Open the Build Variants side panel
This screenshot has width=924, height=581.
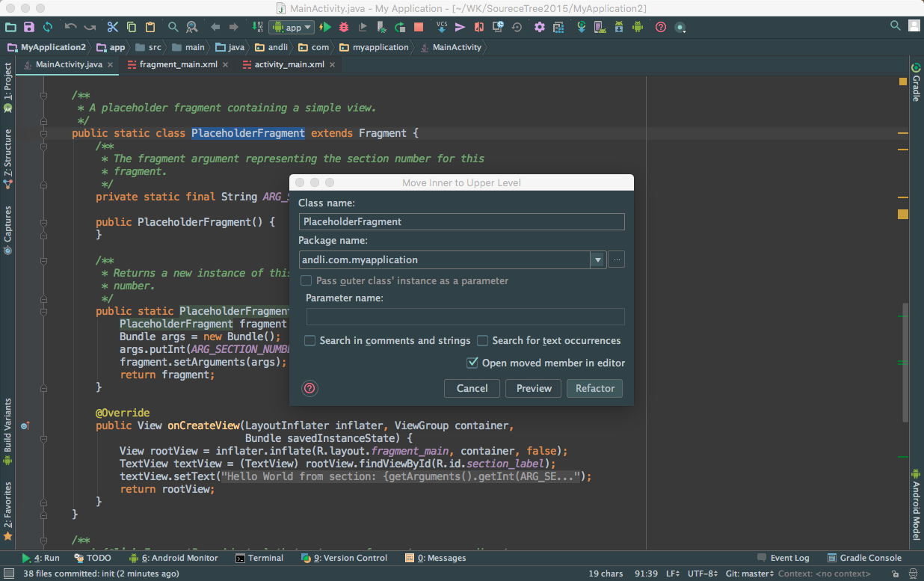pyautogui.click(x=7, y=431)
